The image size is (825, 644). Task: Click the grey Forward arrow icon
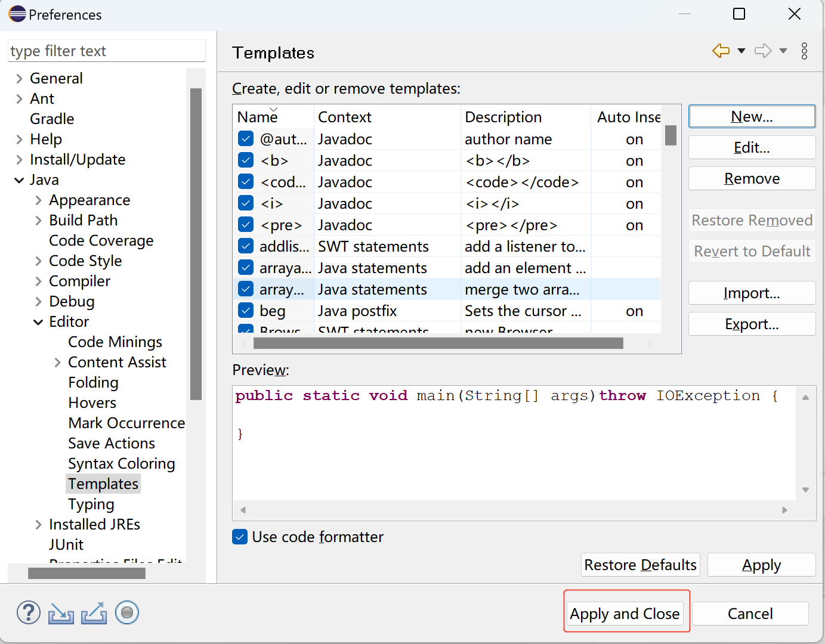(763, 51)
